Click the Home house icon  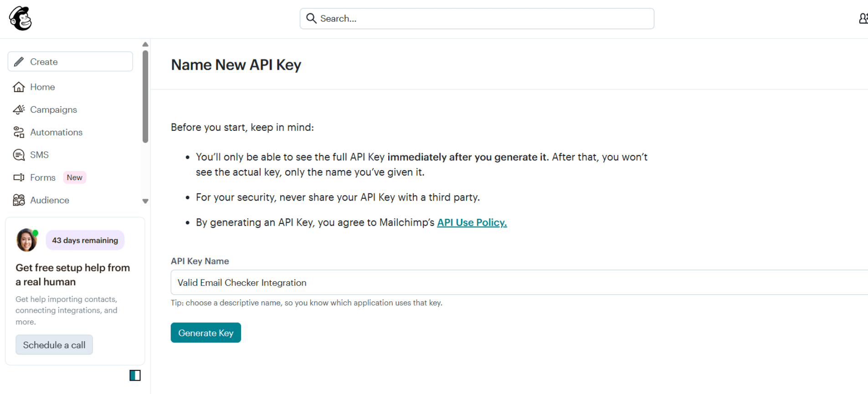coord(19,87)
